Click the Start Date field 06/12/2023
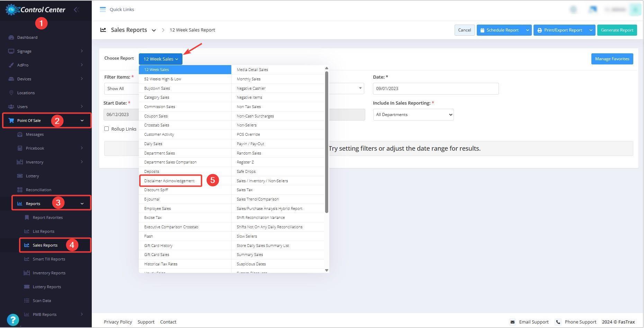Viewport: 644px width, 328px height. tap(121, 115)
